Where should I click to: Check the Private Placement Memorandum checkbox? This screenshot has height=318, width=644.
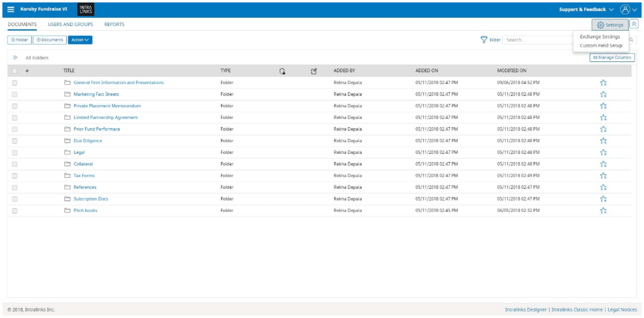point(15,106)
